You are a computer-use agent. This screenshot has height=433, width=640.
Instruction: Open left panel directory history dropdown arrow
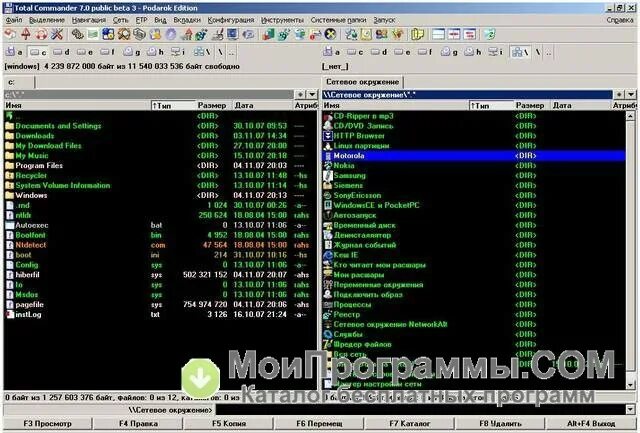(312, 95)
